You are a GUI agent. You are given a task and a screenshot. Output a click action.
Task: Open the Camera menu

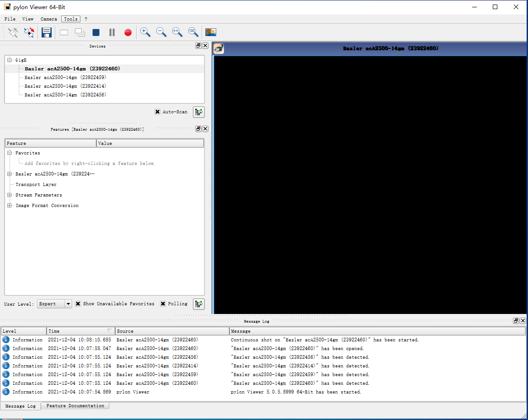pos(49,19)
